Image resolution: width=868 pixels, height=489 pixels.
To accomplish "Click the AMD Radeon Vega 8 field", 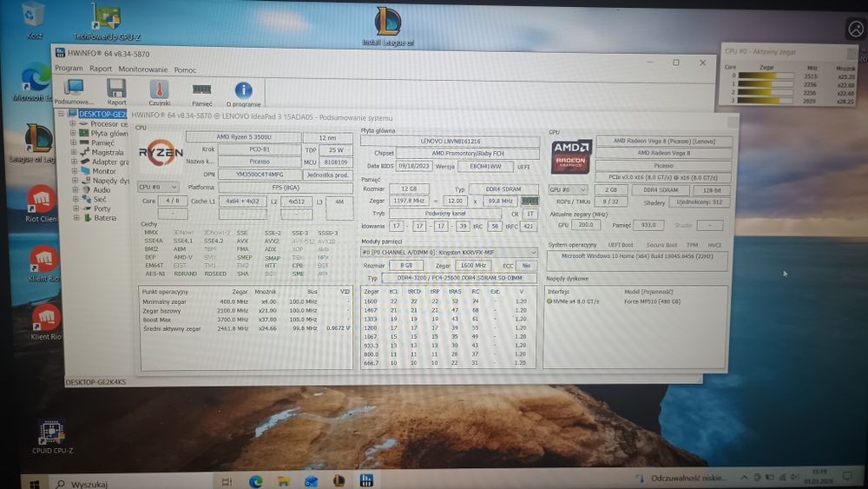I will click(663, 153).
